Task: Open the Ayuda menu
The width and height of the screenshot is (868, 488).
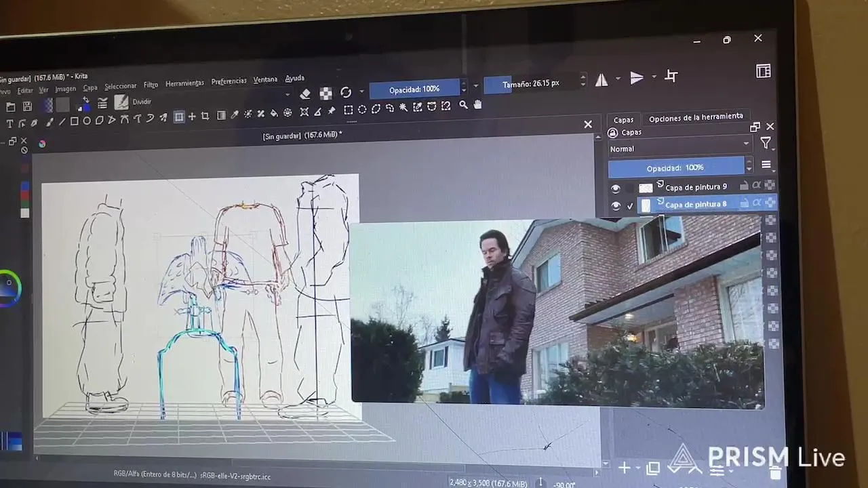Action: pos(294,78)
